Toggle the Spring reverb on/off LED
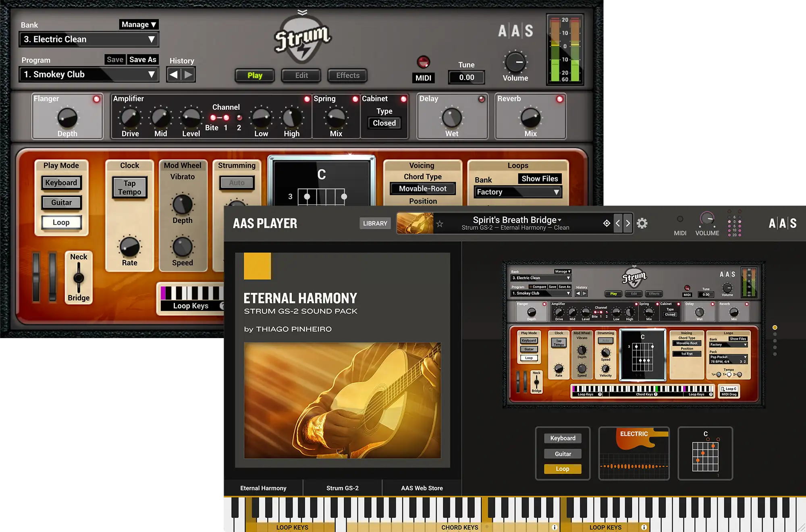 pos(355,99)
